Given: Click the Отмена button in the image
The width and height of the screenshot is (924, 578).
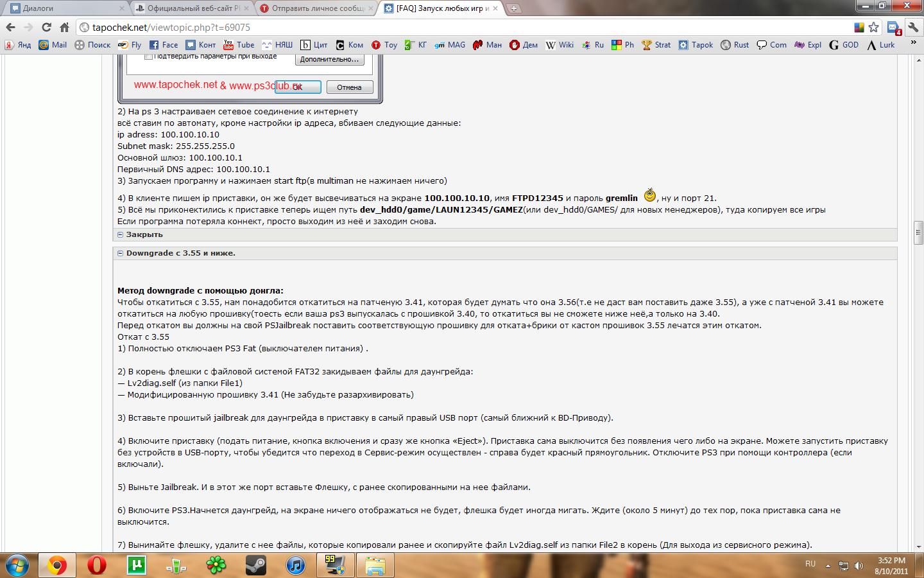Looking at the screenshot, I should [x=350, y=87].
